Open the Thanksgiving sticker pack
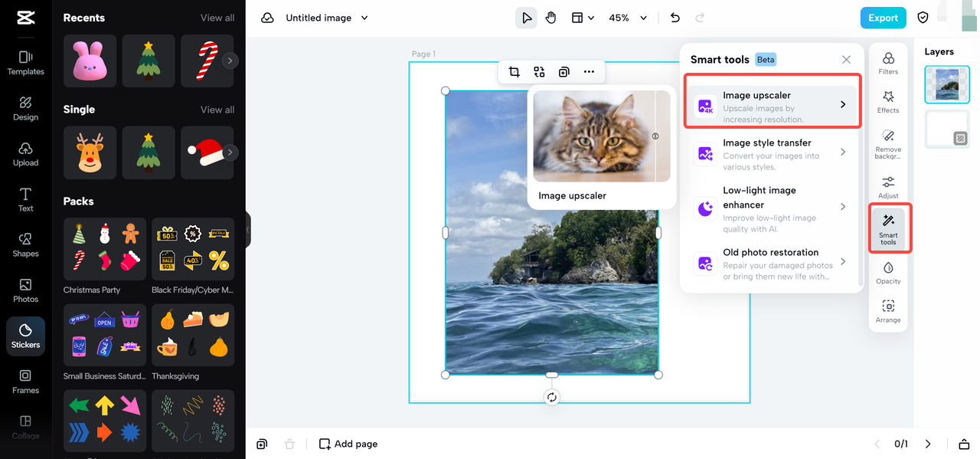The width and height of the screenshot is (980, 459). click(193, 336)
